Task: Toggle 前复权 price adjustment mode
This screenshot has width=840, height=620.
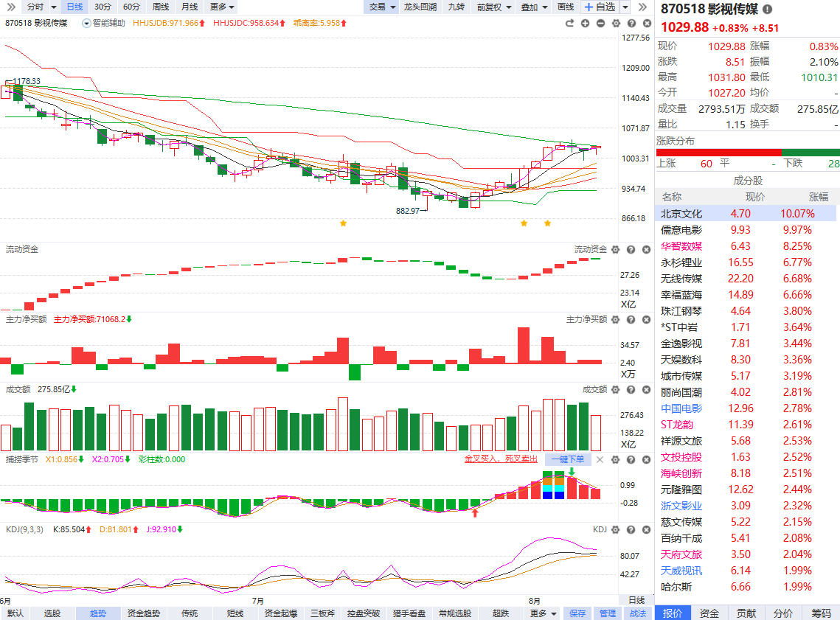Action: (x=494, y=7)
